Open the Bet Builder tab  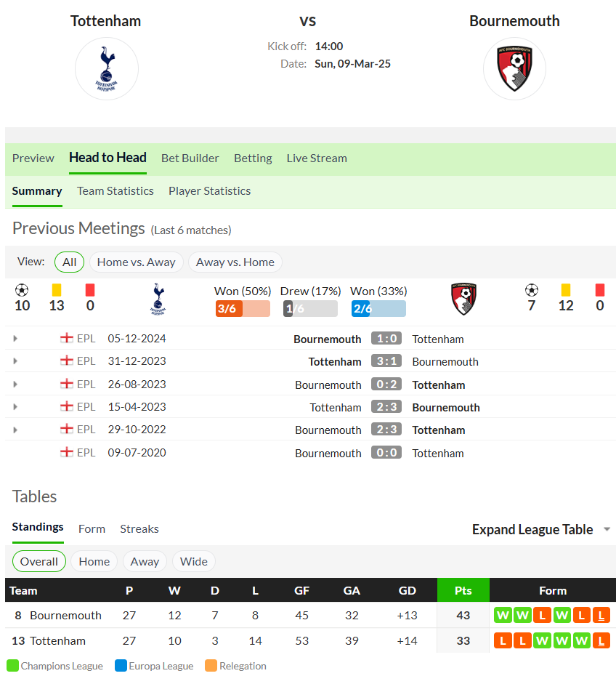(190, 158)
